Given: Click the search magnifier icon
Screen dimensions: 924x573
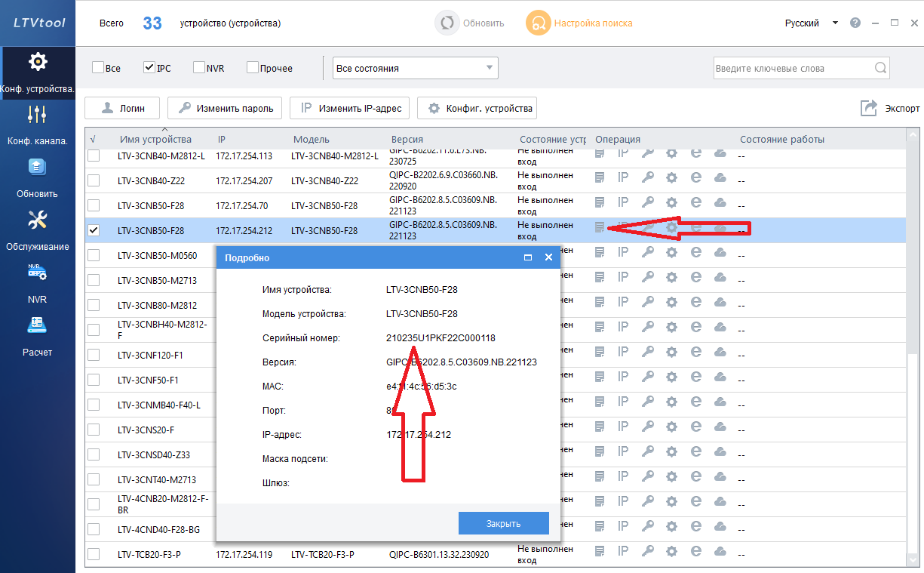Looking at the screenshot, I should 880,68.
